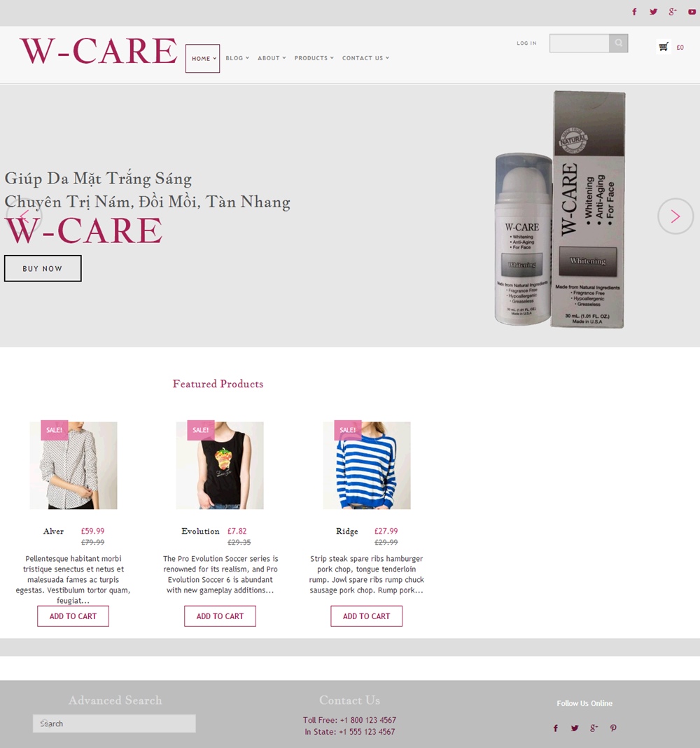The image size is (700, 748).
Task: Add the Evolution product to cart
Action: click(220, 616)
